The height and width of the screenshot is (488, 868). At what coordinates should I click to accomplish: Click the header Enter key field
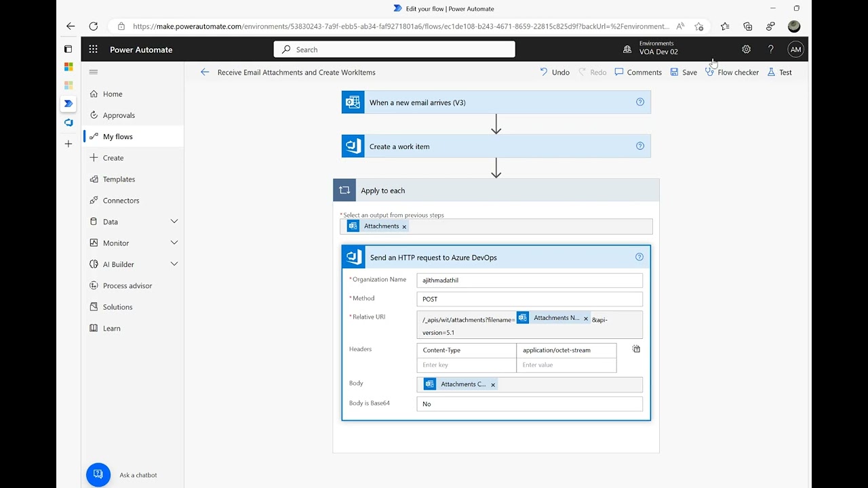pos(467,365)
